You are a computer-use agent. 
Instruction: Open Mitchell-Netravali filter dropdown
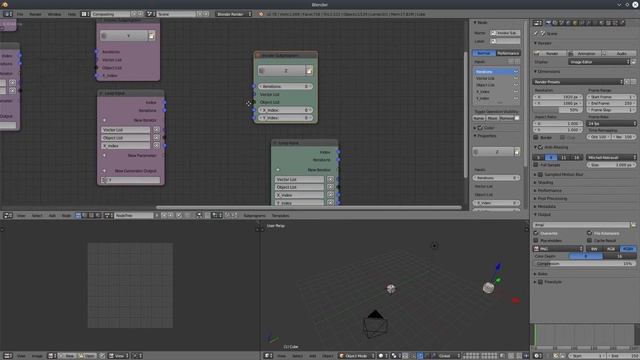[x=611, y=157]
